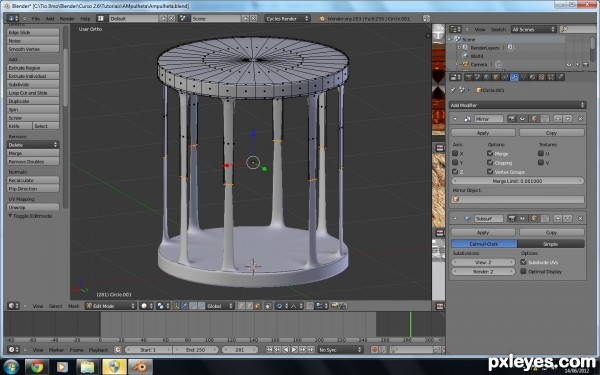Screen dimensions: 600x375
Task: Jump to the start frame in timeline
Action: (269, 350)
